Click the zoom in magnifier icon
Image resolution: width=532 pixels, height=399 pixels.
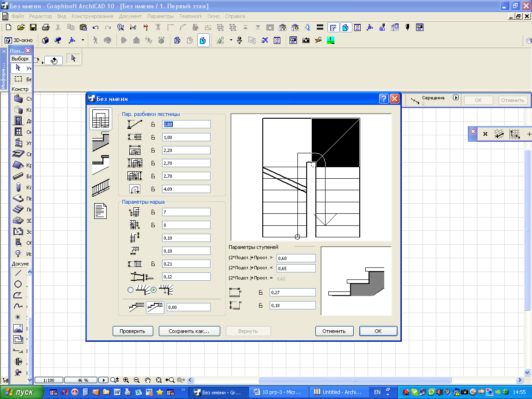pyautogui.click(x=126, y=380)
